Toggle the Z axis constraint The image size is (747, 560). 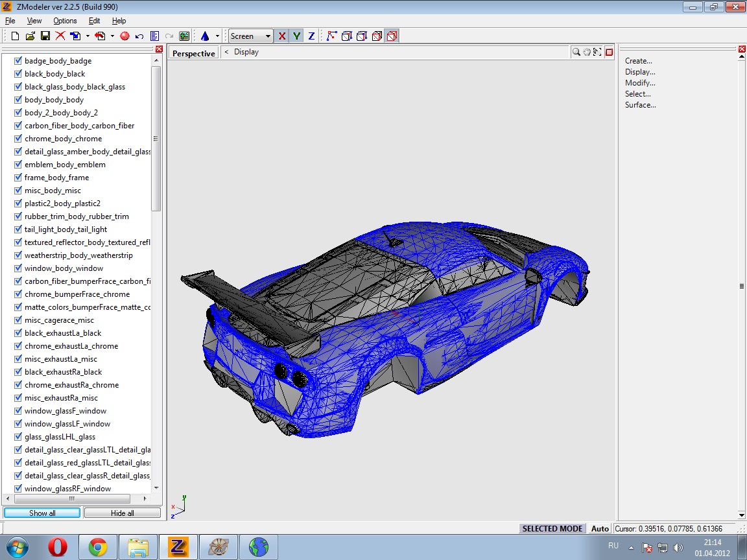coord(311,36)
